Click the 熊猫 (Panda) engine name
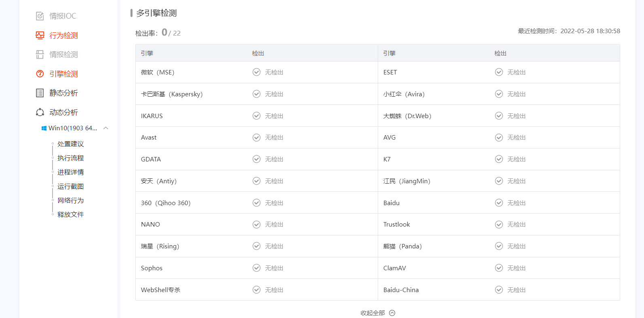644x318 pixels. (x=402, y=246)
